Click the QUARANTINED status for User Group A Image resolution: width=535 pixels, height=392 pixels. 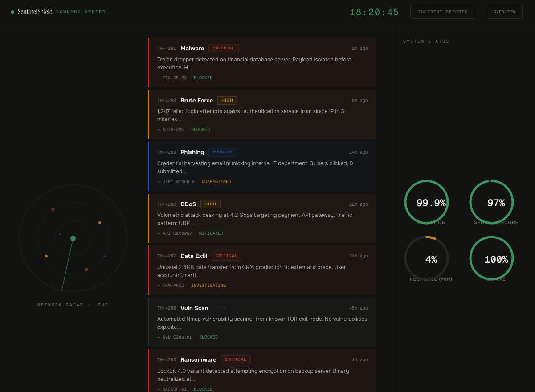(x=216, y=182)
